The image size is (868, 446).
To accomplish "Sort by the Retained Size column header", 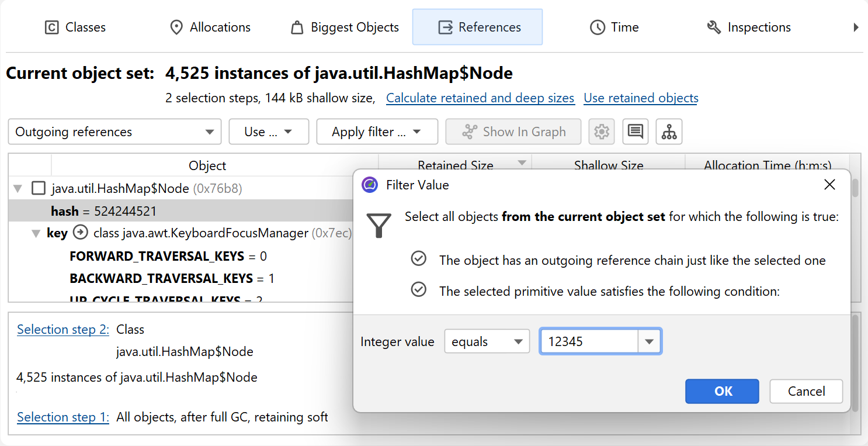I will (x=455, y=165).
